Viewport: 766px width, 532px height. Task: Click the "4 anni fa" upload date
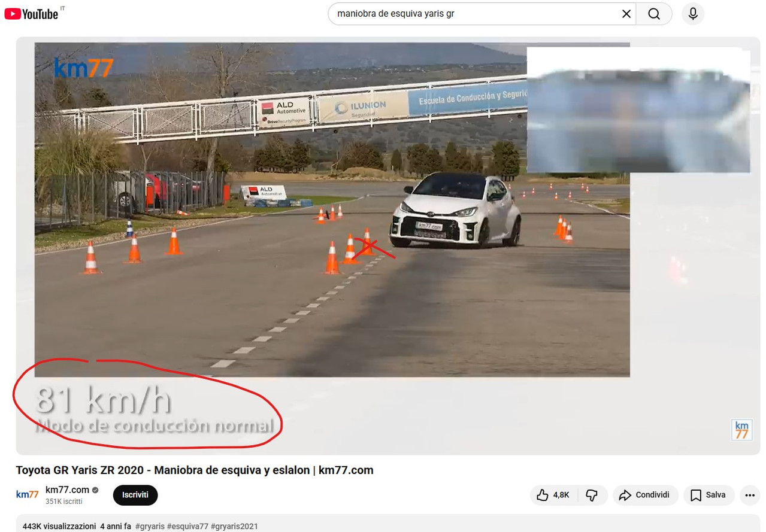coord(116,527)
